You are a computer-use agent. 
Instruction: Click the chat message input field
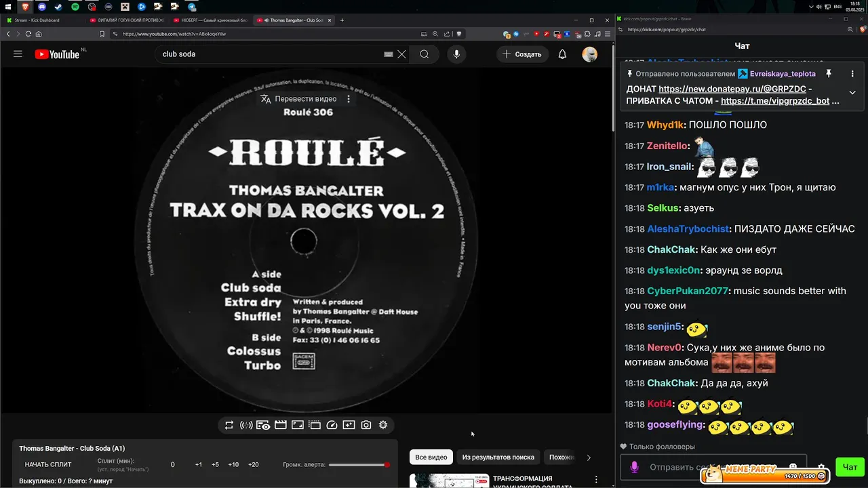click(x=712, y=467)
